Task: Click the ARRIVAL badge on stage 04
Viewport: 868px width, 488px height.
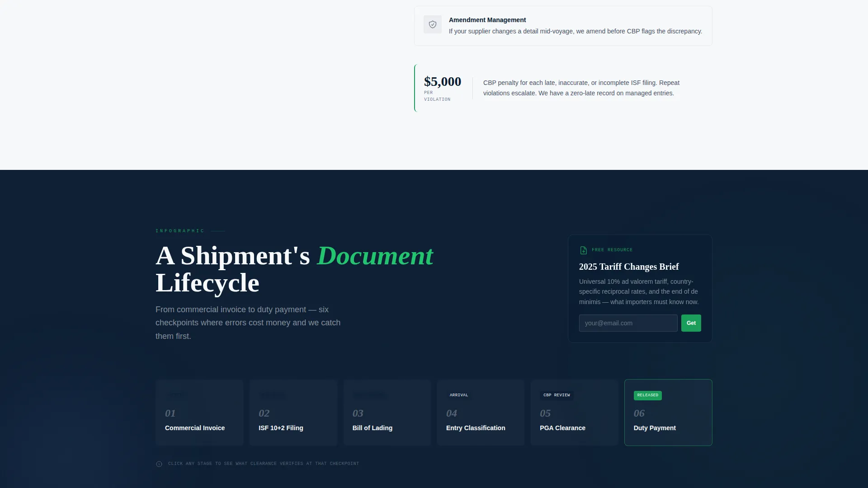Action: [x=459, y=395]
